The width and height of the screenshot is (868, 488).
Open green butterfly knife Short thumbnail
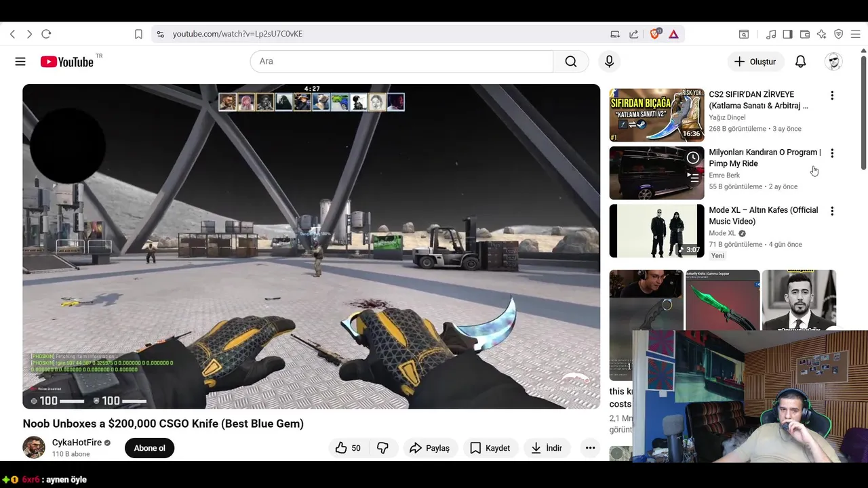tap(723, 300)
